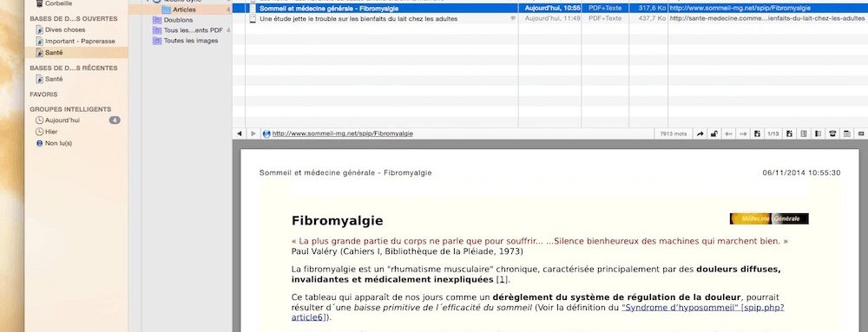Image resolution: width=868 pixels, height=332 pixels.
Task: Click PDF+Texte type in Sommeil row
Action: [605, 9]
